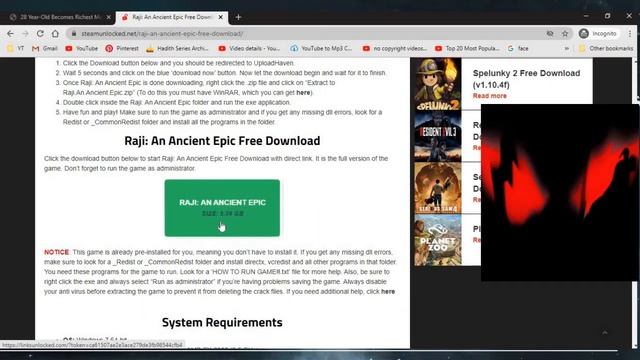This screenshot has width=640, height=360.
Task: Open the Serious Sam thumbnail
Action: pyautogui.click(x=438, y=188)
